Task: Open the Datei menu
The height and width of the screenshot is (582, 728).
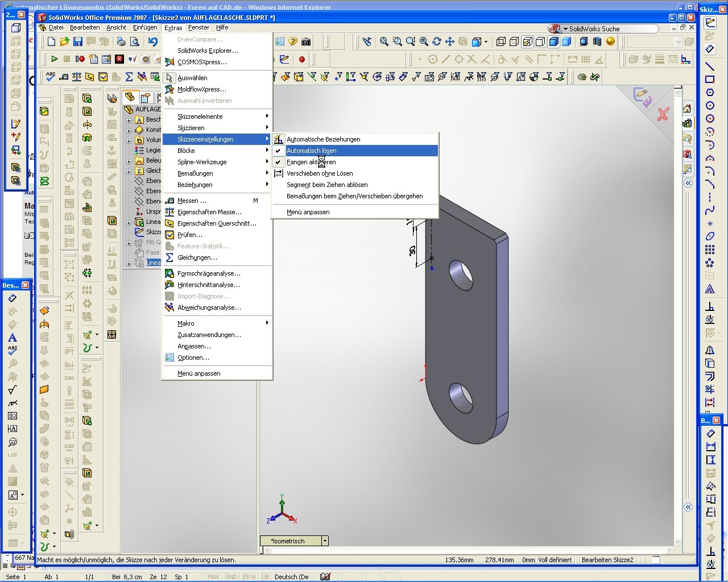Action: [56, 27]
